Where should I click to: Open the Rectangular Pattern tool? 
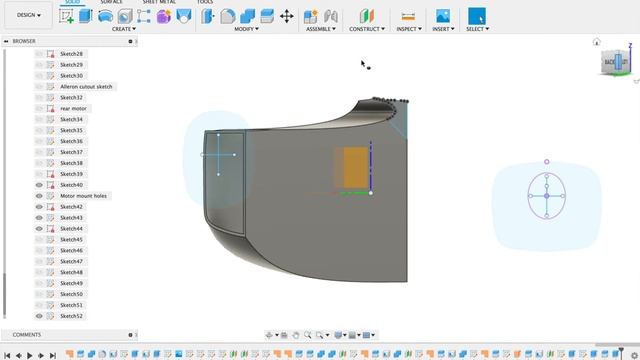tap(144, 16)
